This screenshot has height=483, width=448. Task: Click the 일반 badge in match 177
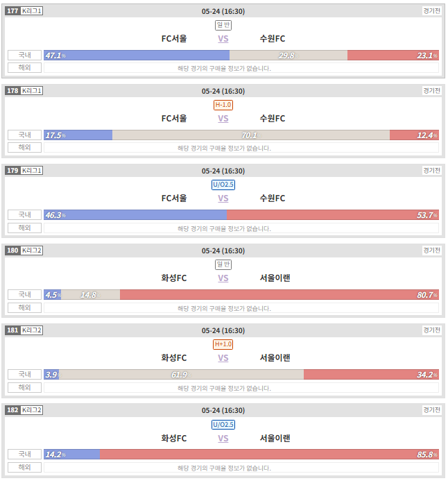pos(223,25)
